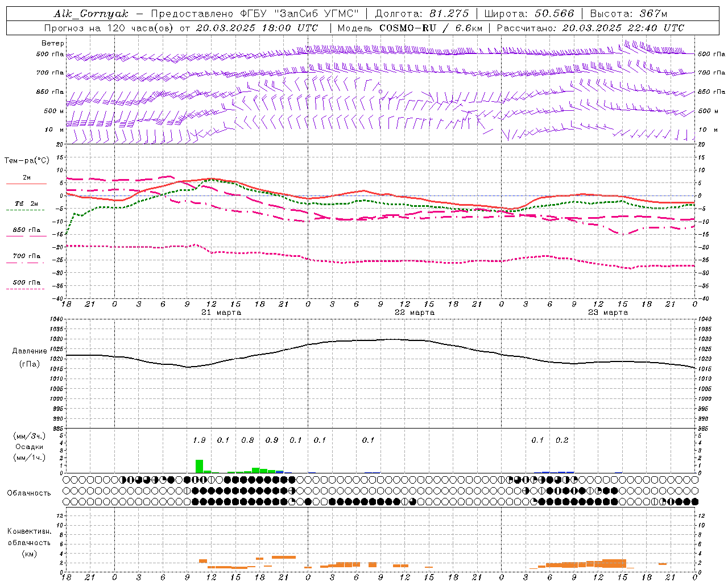
Task: Click the (км) unit under convective cloudiness
Action: click(30, 554)
